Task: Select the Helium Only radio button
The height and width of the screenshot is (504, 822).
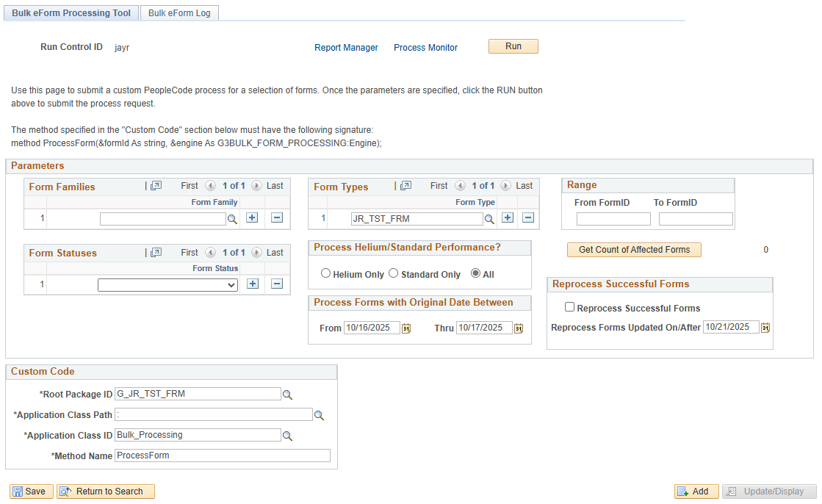Action: tap(325, 273)
